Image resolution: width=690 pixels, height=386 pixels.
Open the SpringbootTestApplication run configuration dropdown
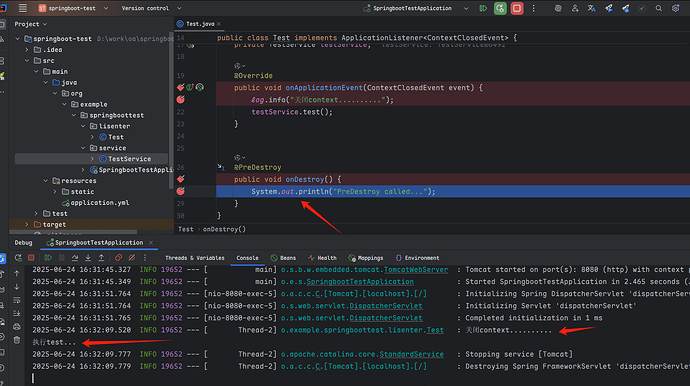[x=415, y=8]
